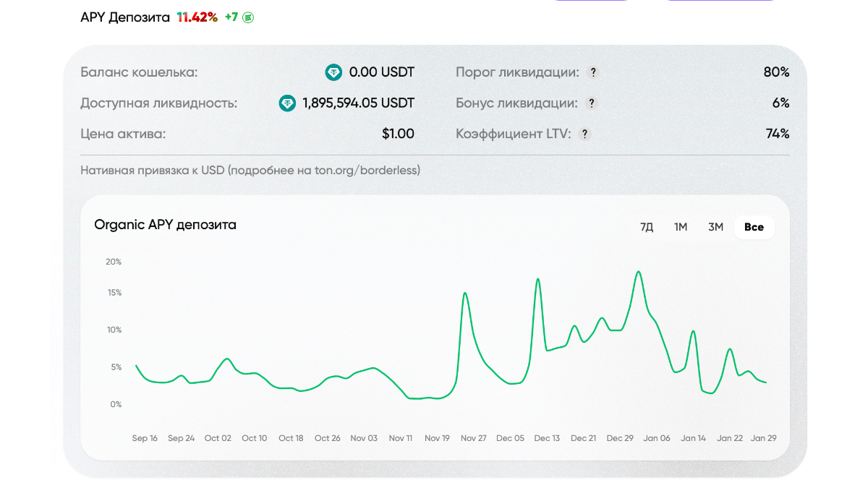This screenshot has height=488, width=868.
Task: Click the chart spike near Nov 27
Action: [464, 293]
